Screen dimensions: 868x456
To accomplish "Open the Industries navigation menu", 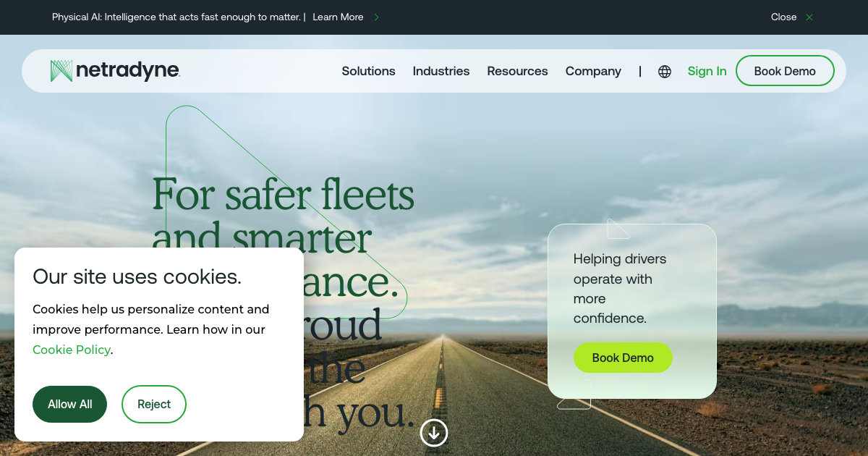I will pyautogui.click(x=441, y=71).
